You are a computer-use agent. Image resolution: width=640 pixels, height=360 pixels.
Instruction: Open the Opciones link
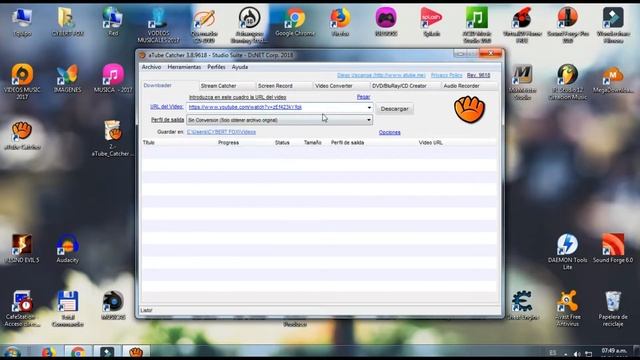click(x=389, y=132)
